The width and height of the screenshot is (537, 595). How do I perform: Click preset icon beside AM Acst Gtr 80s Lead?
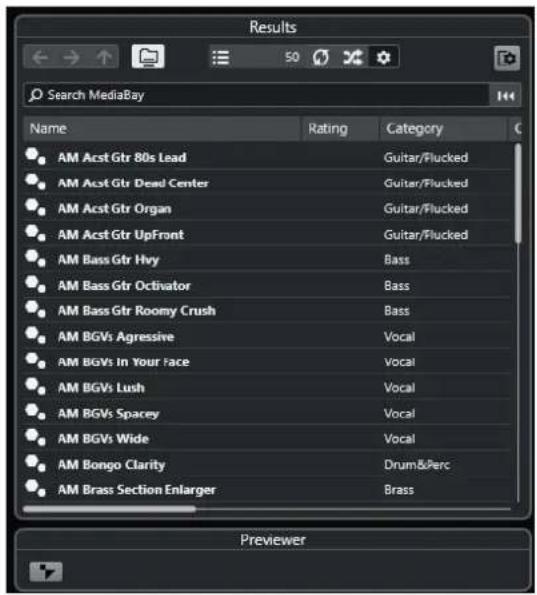[35, 156]
